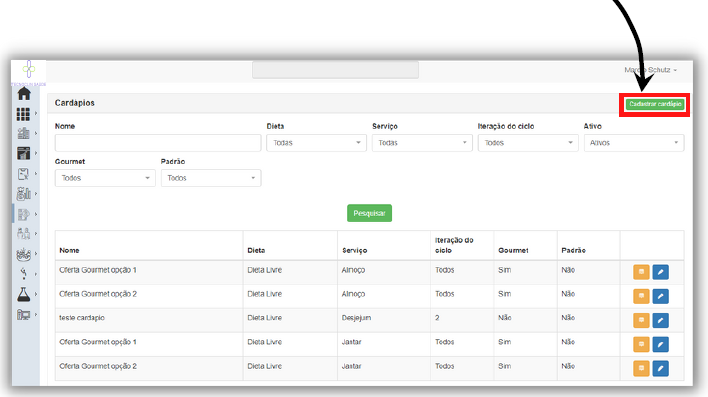
Task: Click the clover logo at the top left
Action: (x=28, y=69)
